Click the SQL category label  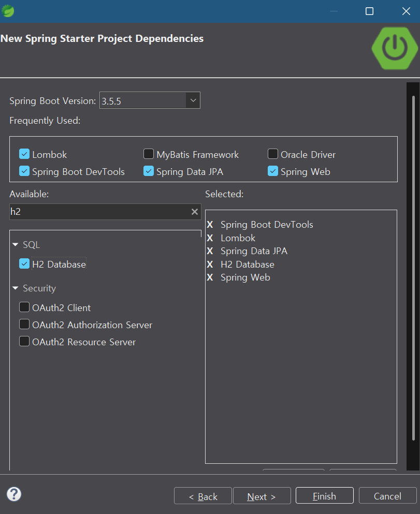[31, 244]
